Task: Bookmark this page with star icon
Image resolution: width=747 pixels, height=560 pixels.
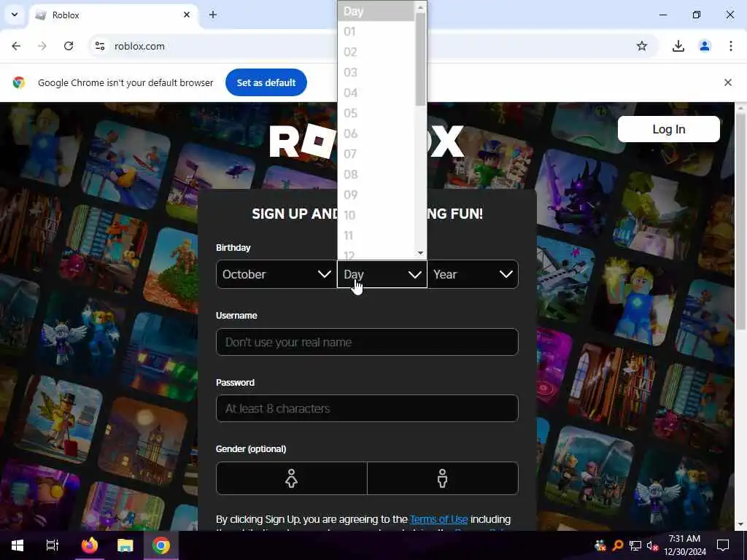Action: (642, 46)
